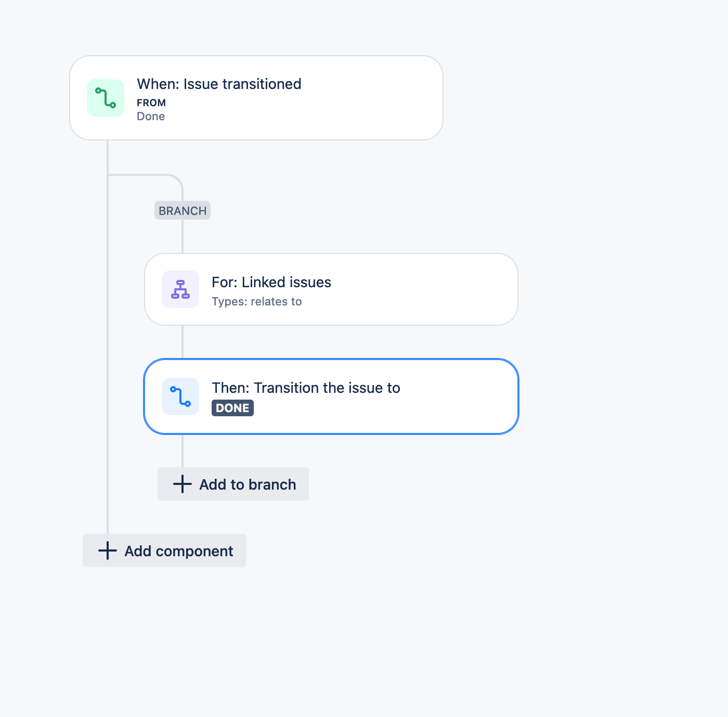Click the DONE status badge
The height and width of the screenshot is (717, 728).
click(232, 408)
